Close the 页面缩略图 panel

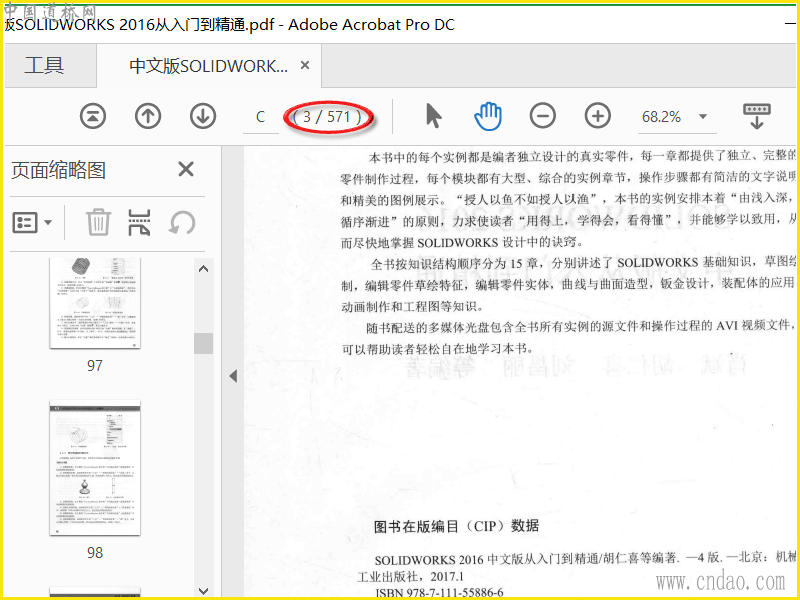(186, 169)
